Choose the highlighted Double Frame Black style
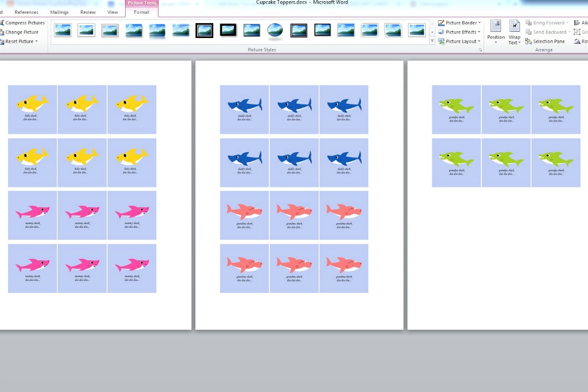 (205, 31)
